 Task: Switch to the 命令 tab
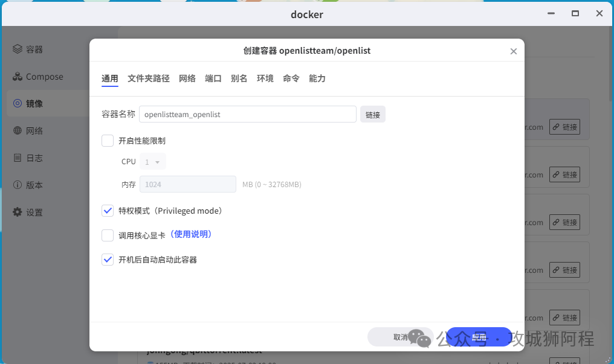(x=291, y=78)
